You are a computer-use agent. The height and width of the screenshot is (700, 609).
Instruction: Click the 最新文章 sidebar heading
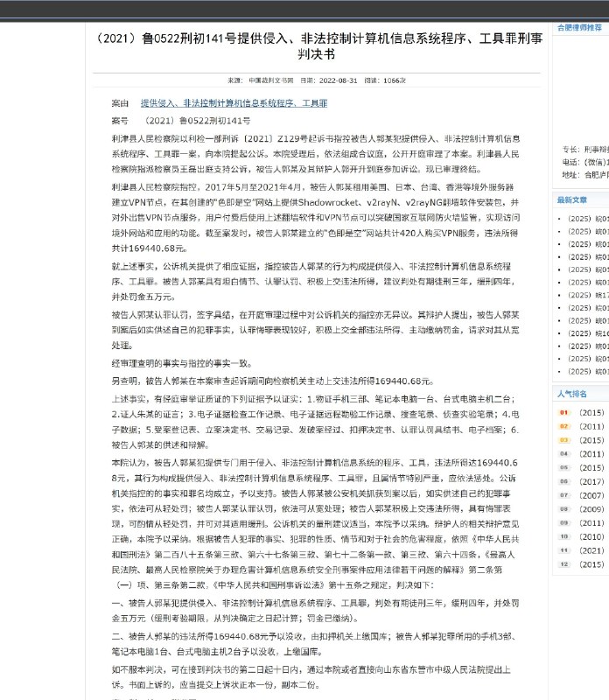(x=572, y=200)
